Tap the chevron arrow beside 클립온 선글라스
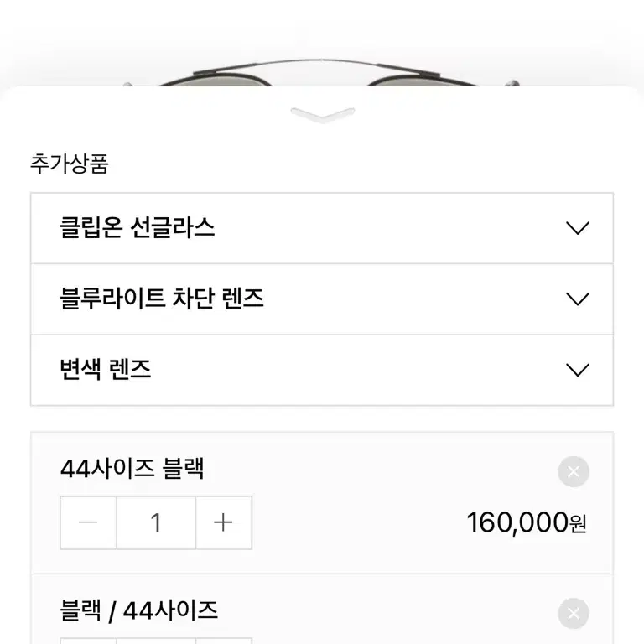 tap(578, 228)
